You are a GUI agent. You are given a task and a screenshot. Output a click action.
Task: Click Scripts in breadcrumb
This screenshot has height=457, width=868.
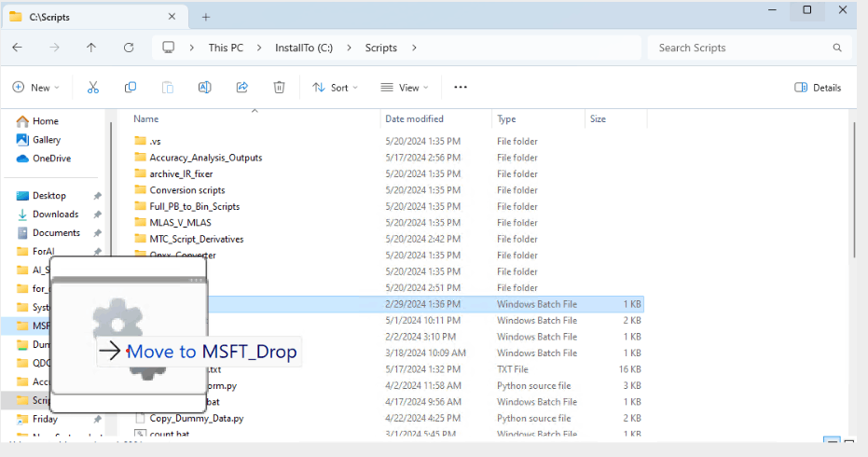[x=380, y=48]
